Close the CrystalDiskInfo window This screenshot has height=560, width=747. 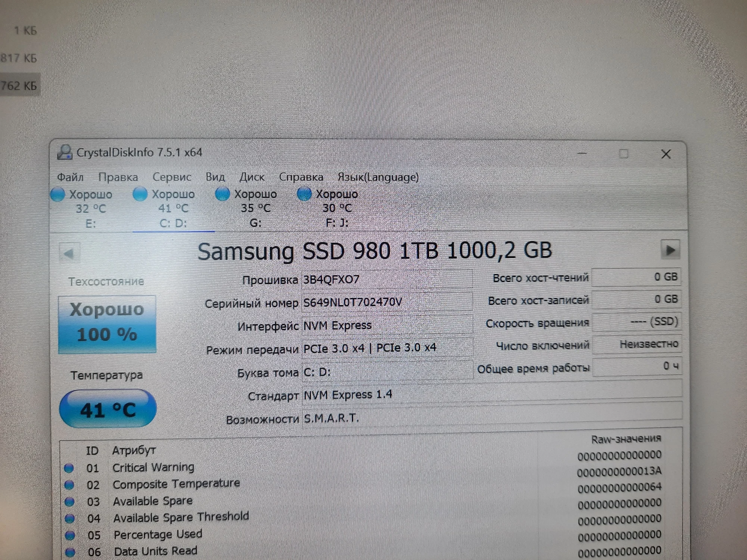pos(666,154)
